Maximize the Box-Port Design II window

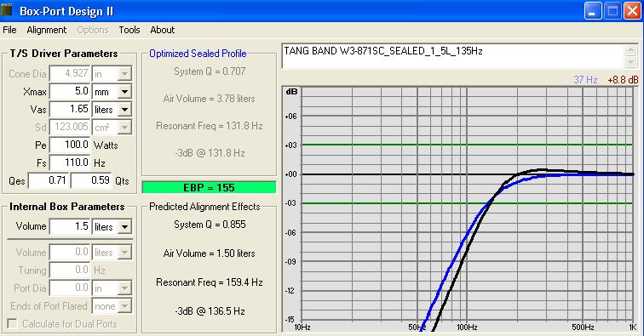(612, 11)
